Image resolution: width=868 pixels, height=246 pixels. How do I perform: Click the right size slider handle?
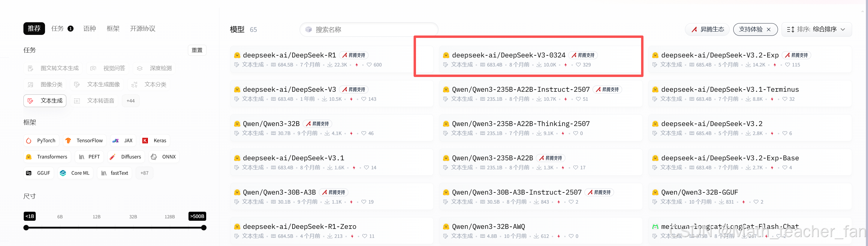point(204,228)
